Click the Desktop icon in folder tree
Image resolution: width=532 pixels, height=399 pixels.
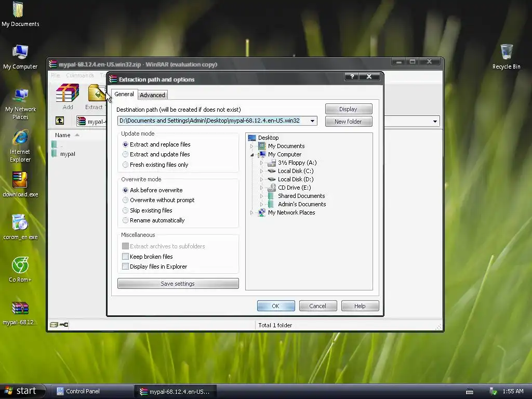click(252, 138)
